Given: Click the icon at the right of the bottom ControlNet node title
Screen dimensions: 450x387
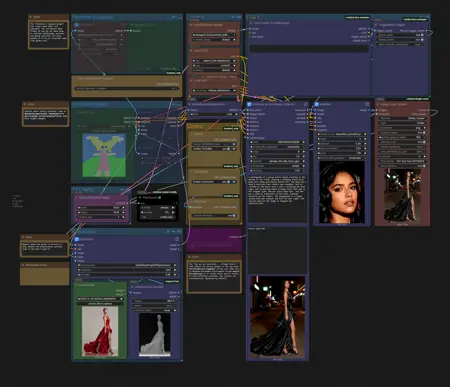Looking at the screenshot, I should 177,239.
